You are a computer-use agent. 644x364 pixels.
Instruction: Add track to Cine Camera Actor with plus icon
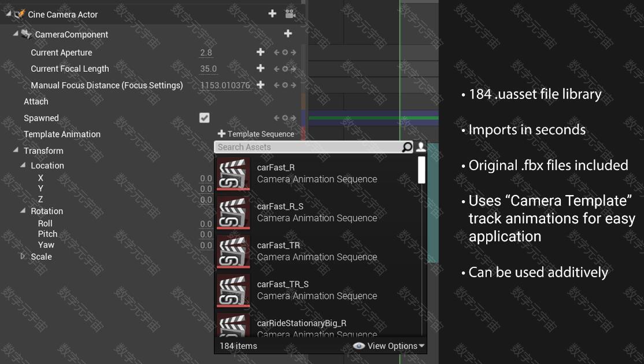pyautogui.click(x=272, y=13)
